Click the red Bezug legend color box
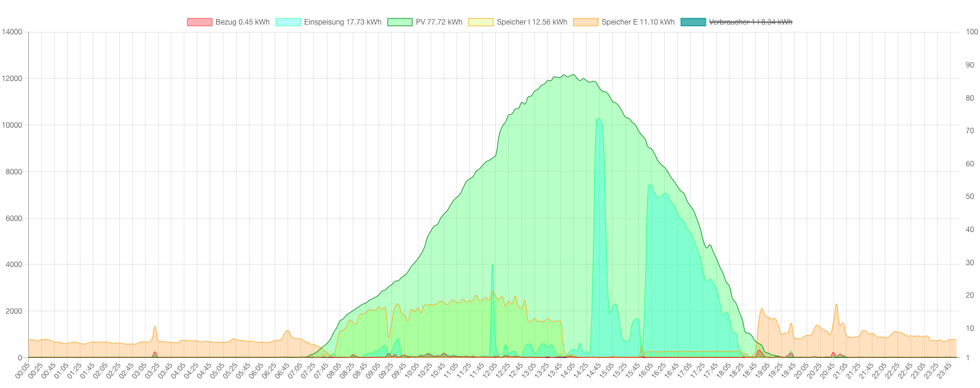 click(200, 22)
